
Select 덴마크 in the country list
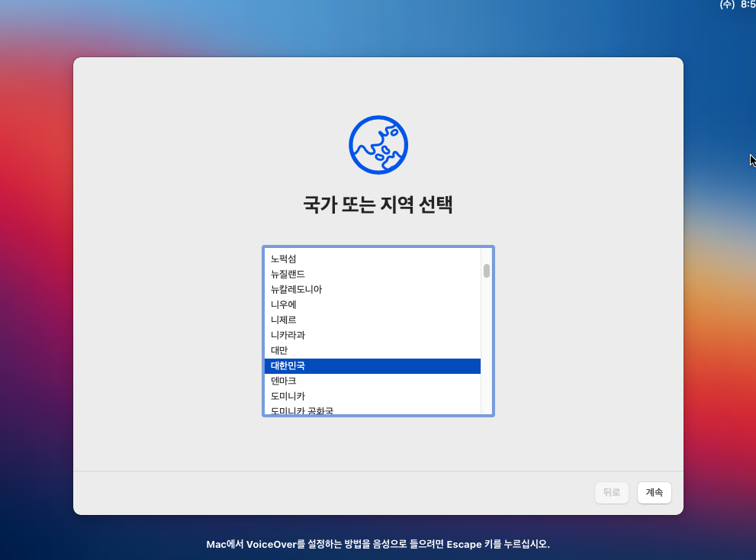point(372,381)
